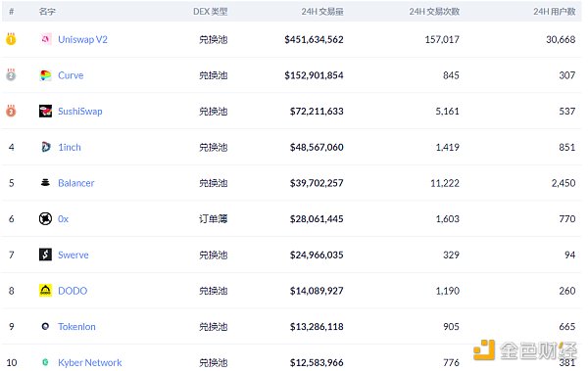
Task: Click the 0x circular logo icon
Action: point(45,218)
